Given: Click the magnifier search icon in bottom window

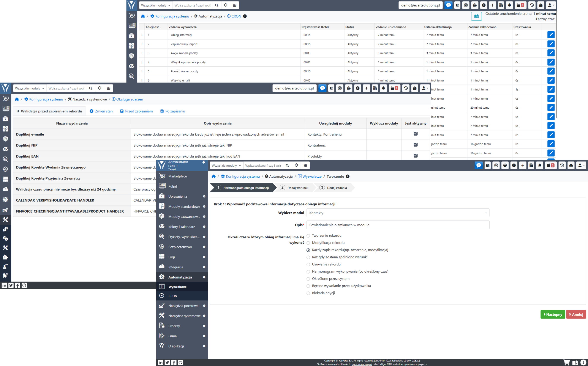Looking at the screenshot, I should (287, 165).
